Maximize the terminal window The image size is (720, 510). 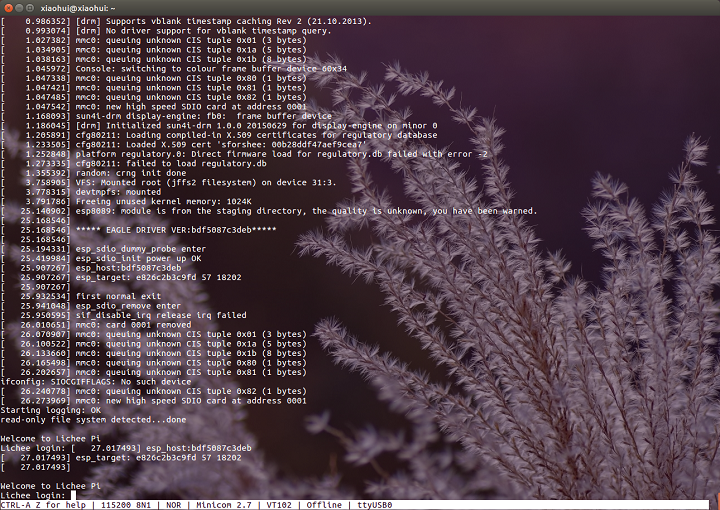[30, 8]
